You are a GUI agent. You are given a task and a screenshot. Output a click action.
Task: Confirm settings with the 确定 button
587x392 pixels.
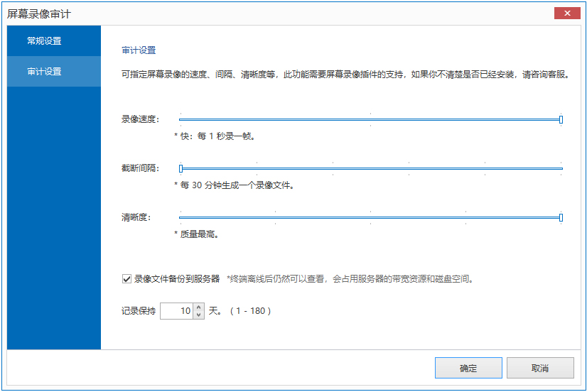[468, 368]
